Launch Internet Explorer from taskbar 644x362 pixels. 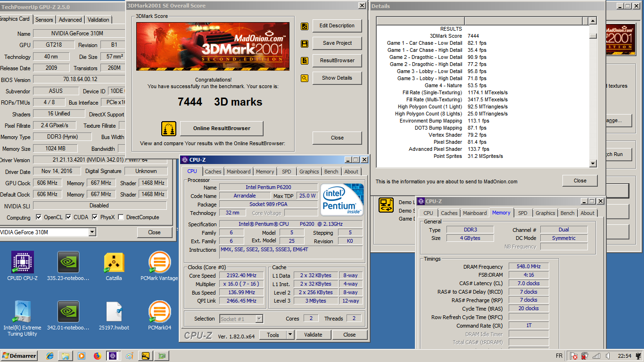50,356
